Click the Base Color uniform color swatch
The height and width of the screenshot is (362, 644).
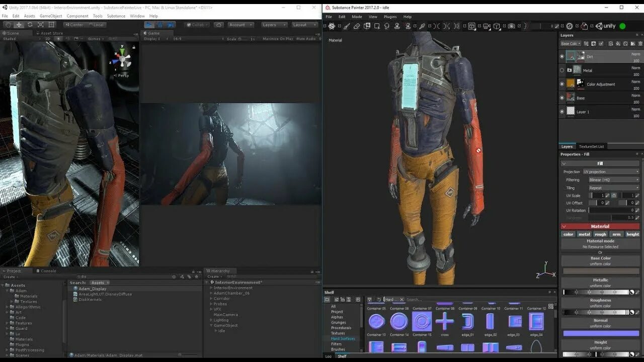click(x=601, y=270)
